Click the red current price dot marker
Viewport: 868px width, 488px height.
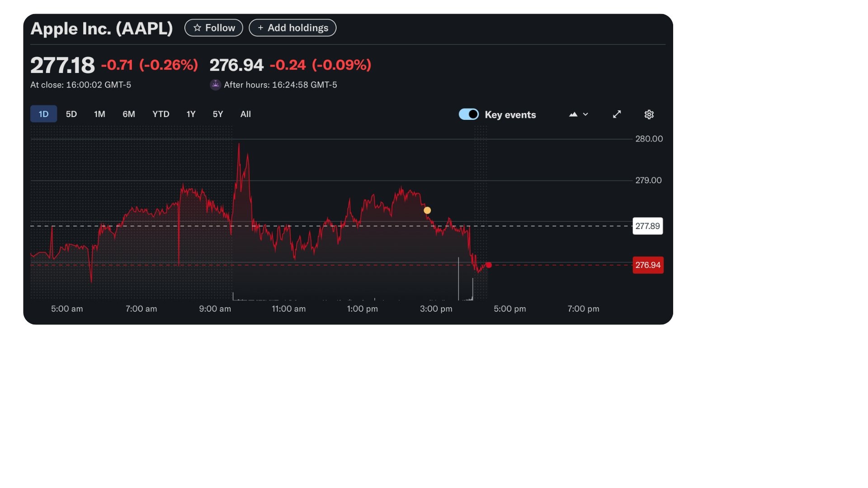click(x=488, y=265)
